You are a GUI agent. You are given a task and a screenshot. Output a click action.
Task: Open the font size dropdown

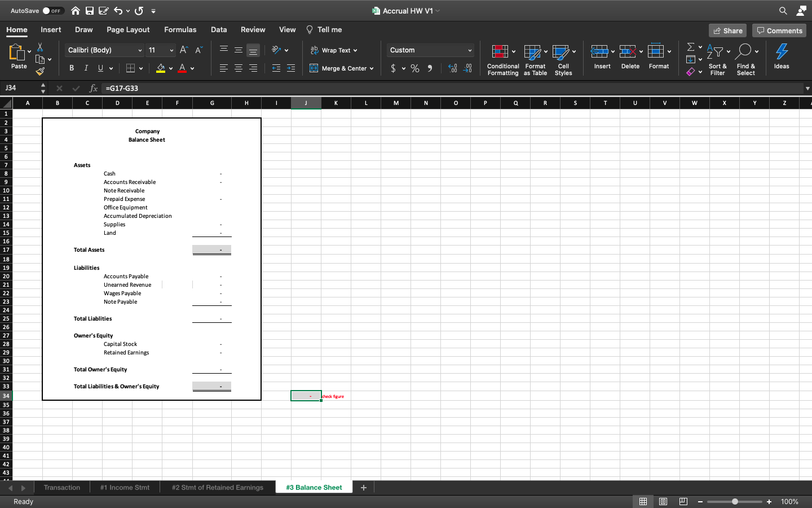click(x=171, y=50)
